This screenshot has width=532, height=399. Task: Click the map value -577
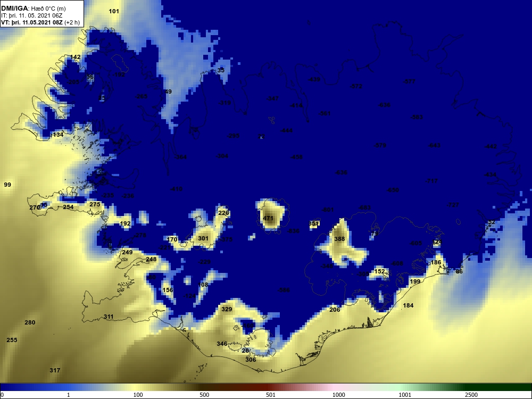coord(409,81)
